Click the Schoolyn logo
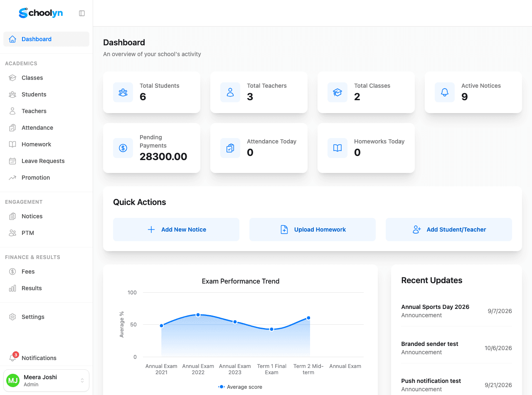This screenshot has height=395, width=532. point(41,13)
